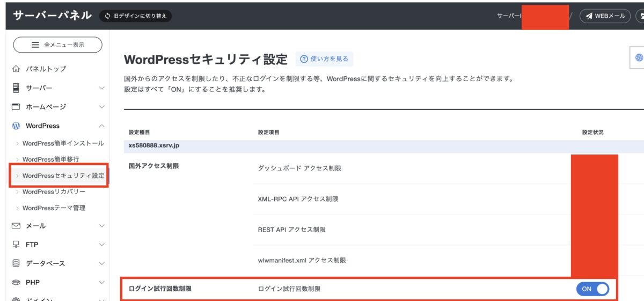Image resolution: width=644 pixels, height=301 pixels.
Task: Expand the サーバー menu chevron
Action: pos(101,88)
